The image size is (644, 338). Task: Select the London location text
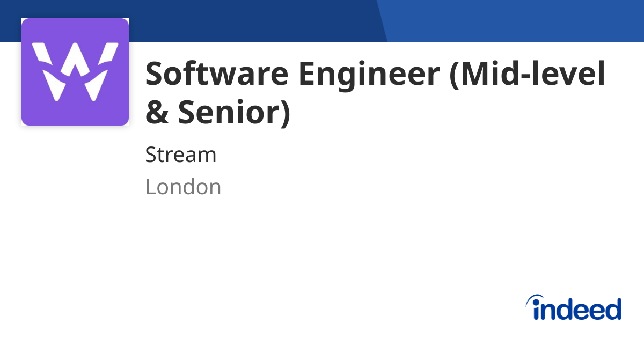pyautogui.click(x=183, y=187)
